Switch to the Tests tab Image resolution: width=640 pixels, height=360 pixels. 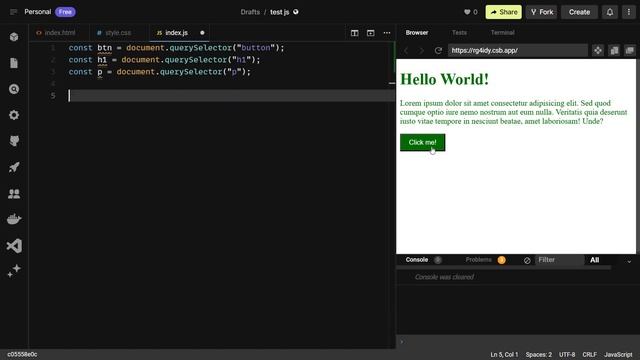click(459, 33)
